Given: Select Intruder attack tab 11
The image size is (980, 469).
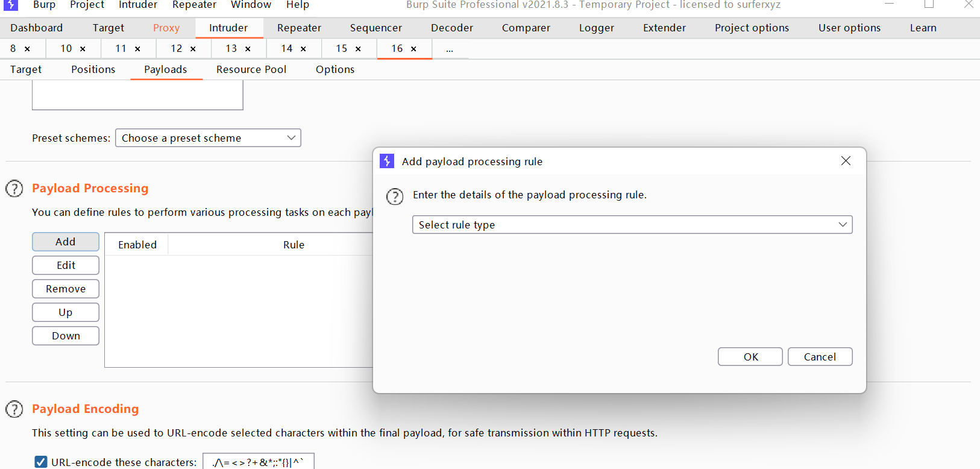Looking at the screenshot, I should (121, 48).
